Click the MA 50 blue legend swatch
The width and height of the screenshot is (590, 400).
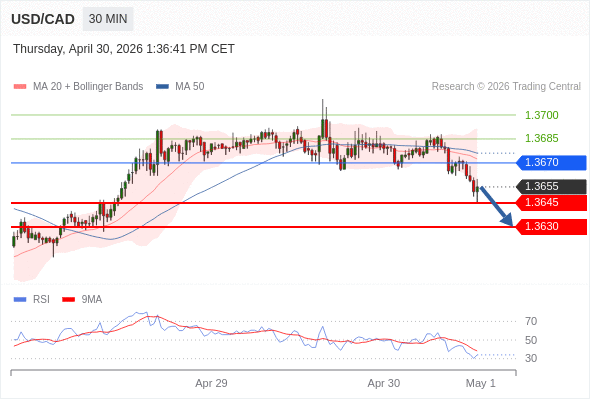click(x=162, y=87)
